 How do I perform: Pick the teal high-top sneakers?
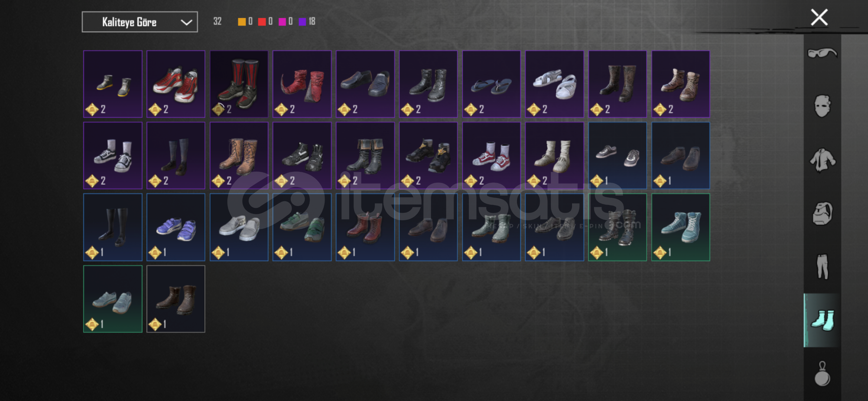coord(681,227)
